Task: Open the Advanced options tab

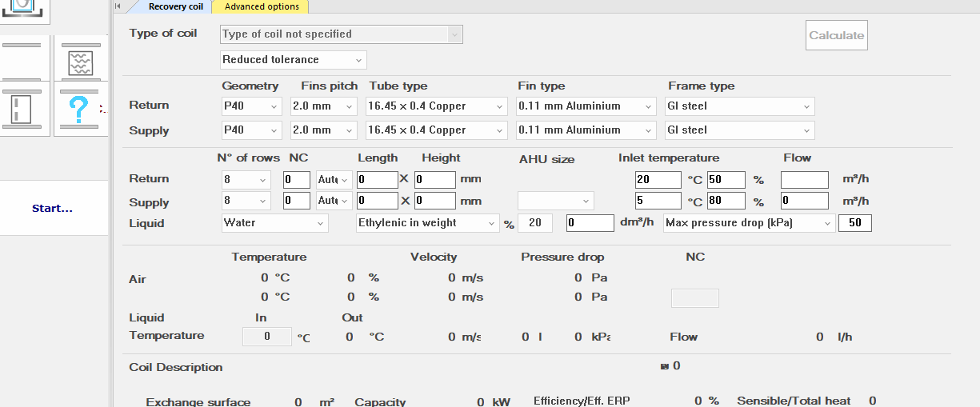Action: (x=262, y=6)
